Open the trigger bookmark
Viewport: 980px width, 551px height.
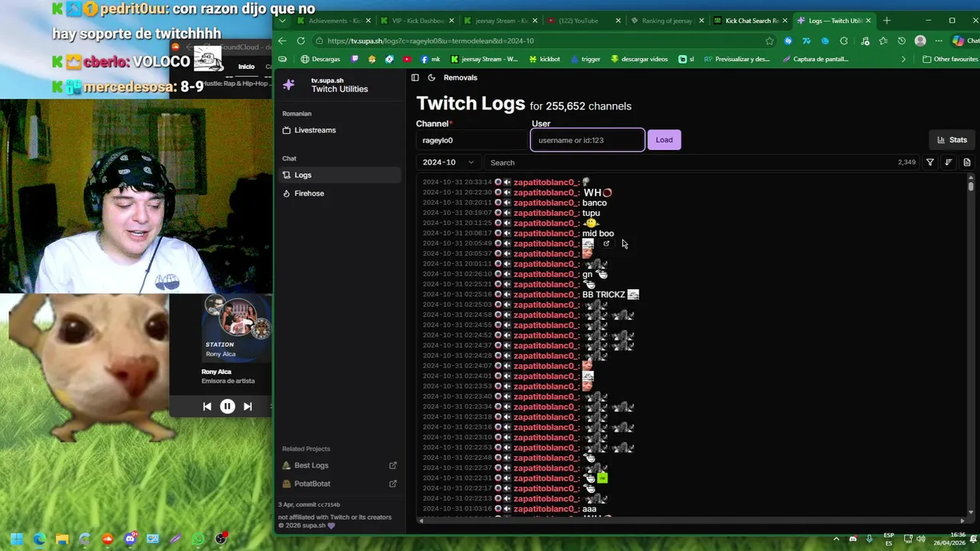pyautogui.click(x=585, y=59)
